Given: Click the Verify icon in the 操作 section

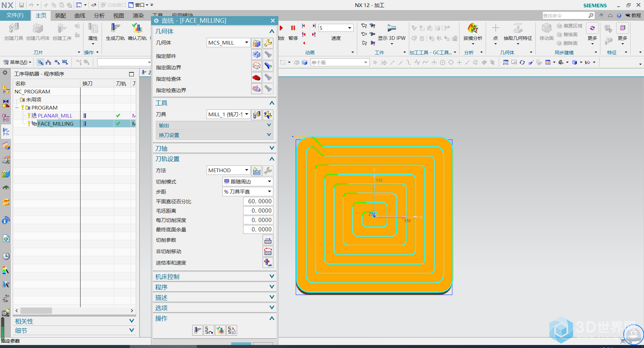Looking at the screenshot, I should pyautogui.click(x=220, y=331).
